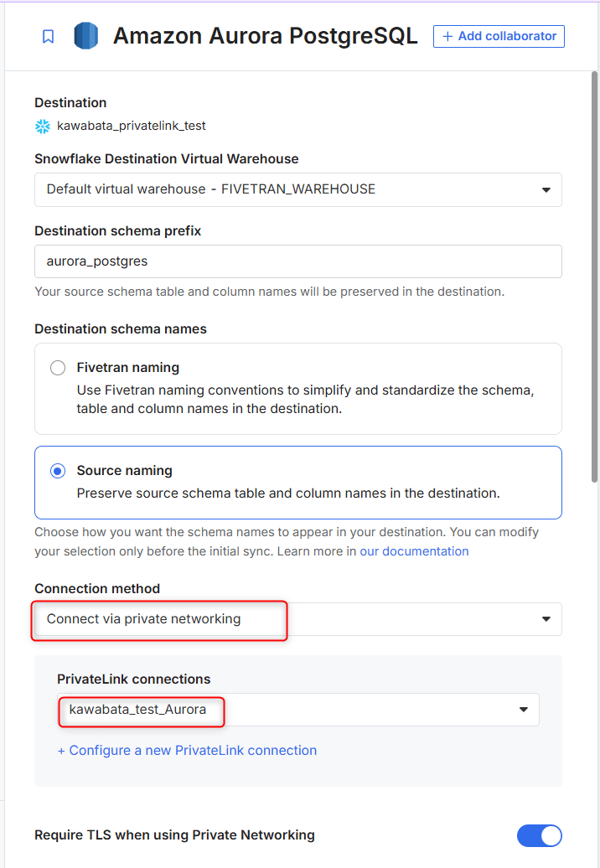Expand the Connection method dropdown
Screen dimensions: 600x868
pyautogui.click(x=297, y=619)
